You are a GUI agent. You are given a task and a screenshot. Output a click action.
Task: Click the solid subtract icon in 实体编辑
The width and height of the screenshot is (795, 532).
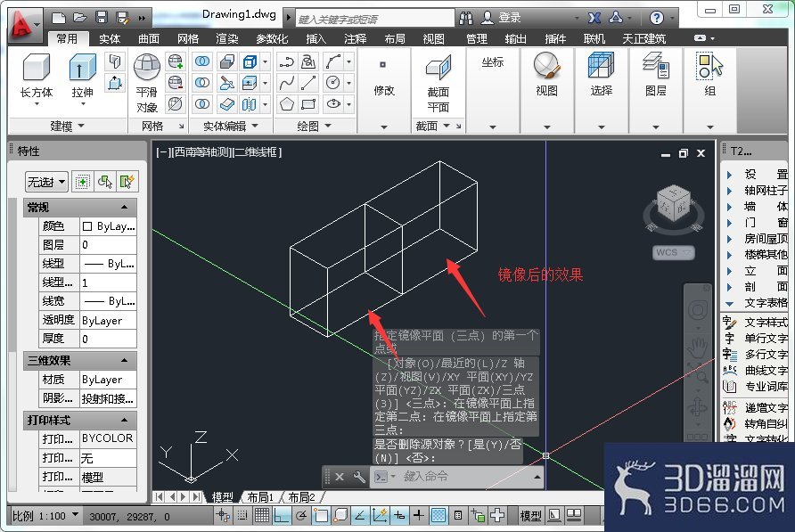(x=202, y=83)
